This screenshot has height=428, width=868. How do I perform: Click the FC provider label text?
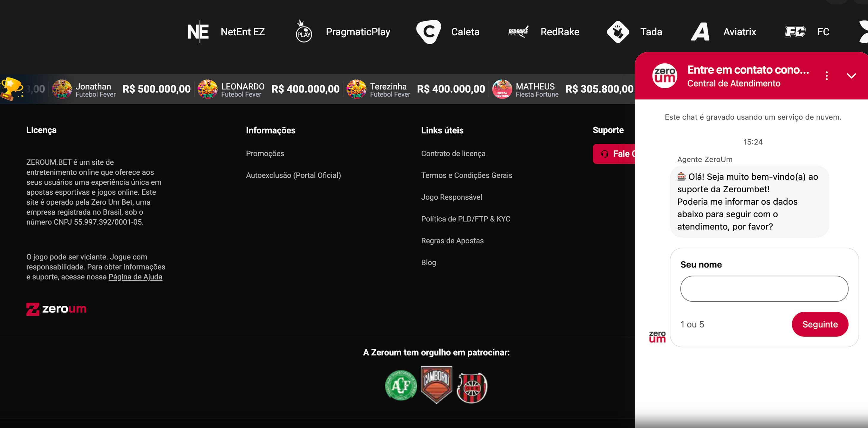coord(823,32)
